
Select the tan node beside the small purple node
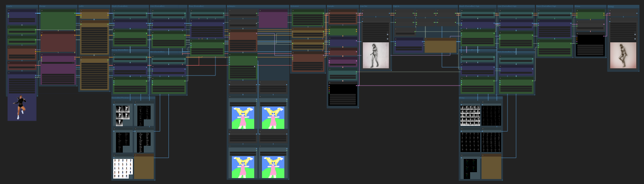pos(440,46)
